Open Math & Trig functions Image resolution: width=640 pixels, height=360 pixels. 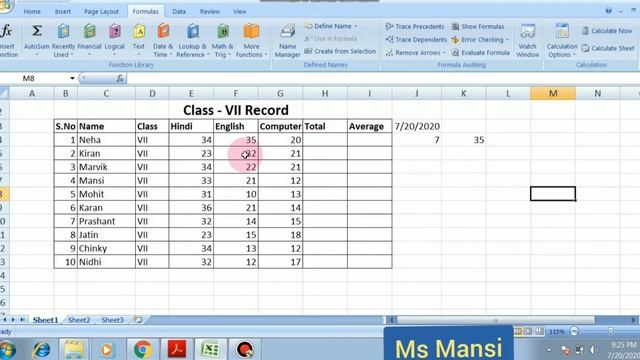[222, 40]
